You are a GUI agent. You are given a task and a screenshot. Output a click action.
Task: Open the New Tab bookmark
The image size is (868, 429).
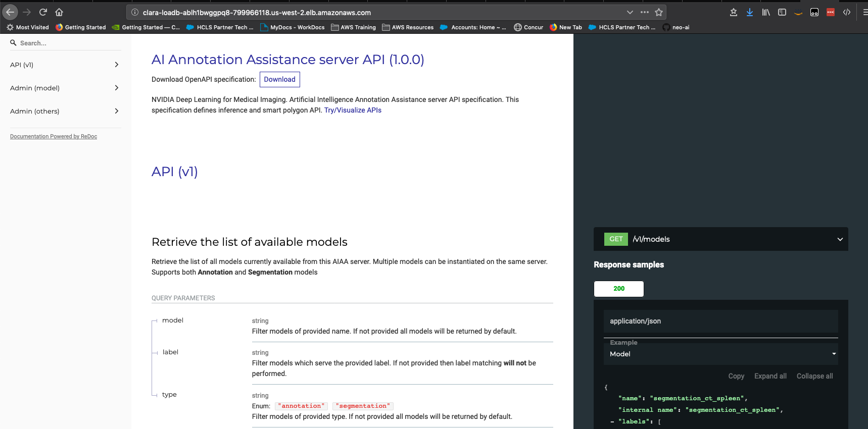[x=566, y=27]
